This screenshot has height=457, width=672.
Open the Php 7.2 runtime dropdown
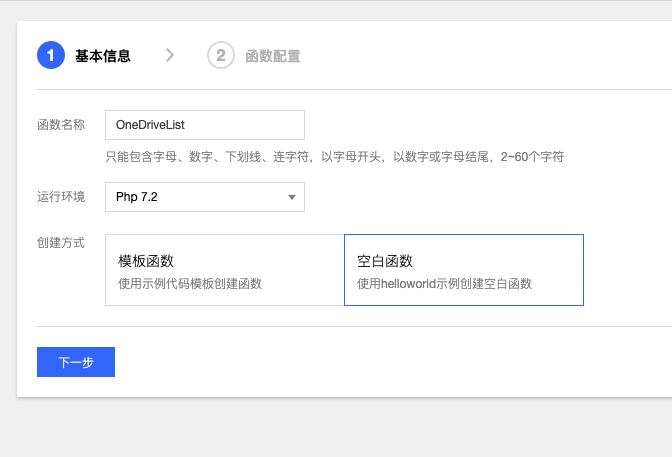click(204, 197)
